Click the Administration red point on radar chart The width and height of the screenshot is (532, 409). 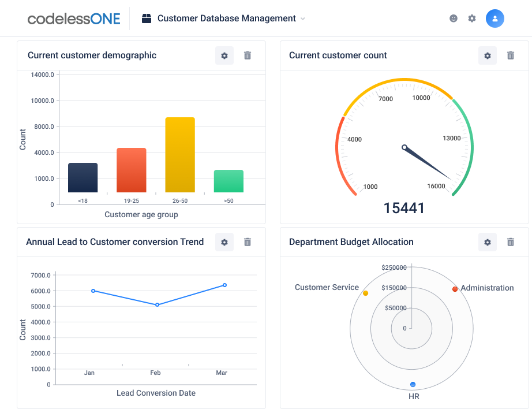click(455, 289)
